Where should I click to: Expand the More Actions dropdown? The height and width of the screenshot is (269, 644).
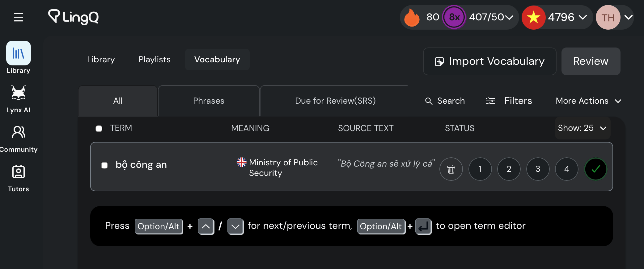coord(588,101)
